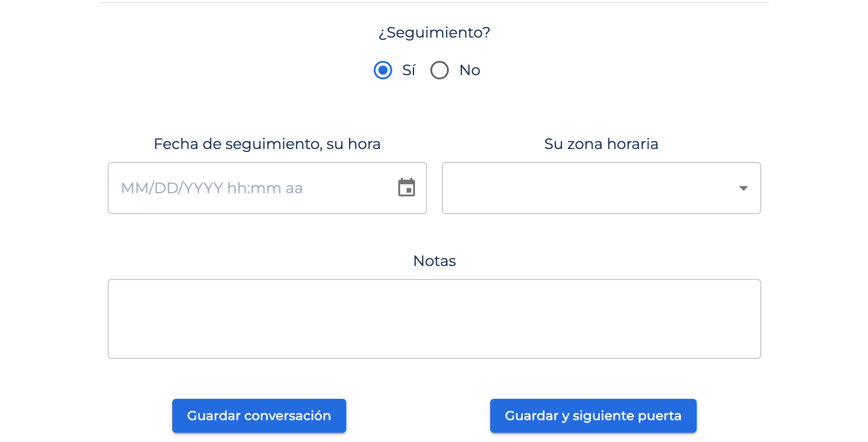
Task: Click the Fecha de seguimiento label
Action: [x=267, y=144]
